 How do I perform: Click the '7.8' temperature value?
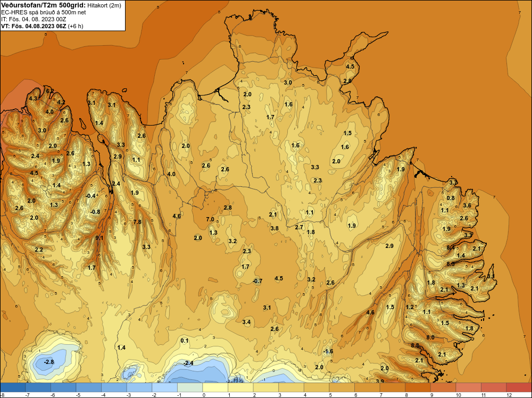[137, 222]
